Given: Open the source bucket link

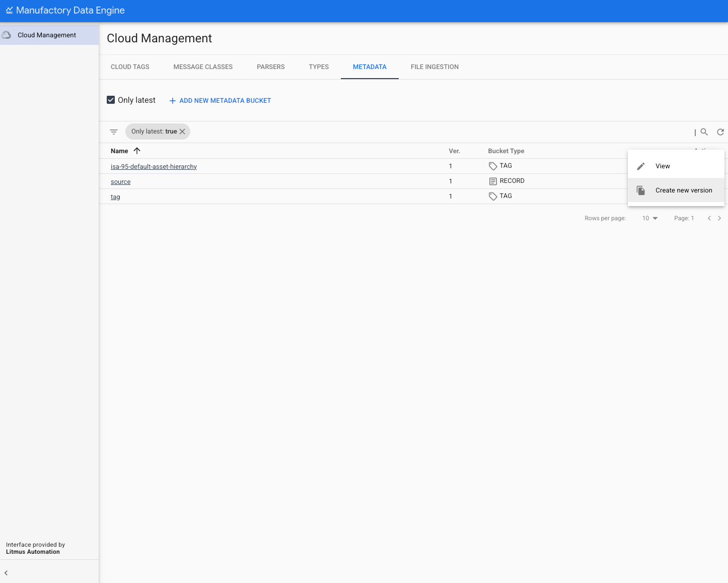Looking at the screenshot, I should 120,182.
